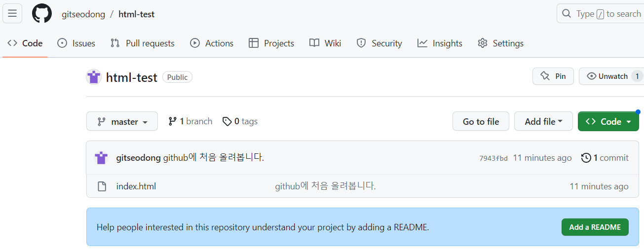
Task: Click the html-test repository title
Action: 131,77
